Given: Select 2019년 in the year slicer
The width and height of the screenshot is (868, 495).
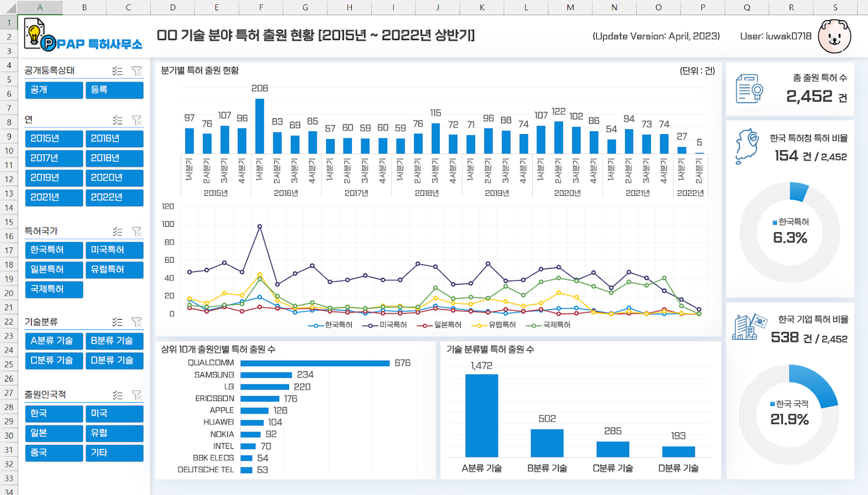Looking at the screenshot, I should [54, 178].
